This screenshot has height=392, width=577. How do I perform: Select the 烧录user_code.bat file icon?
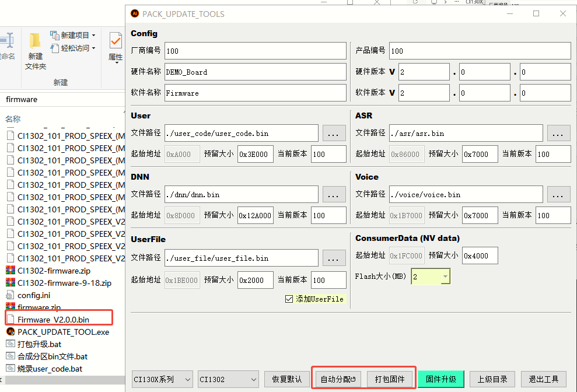[11, 369]
